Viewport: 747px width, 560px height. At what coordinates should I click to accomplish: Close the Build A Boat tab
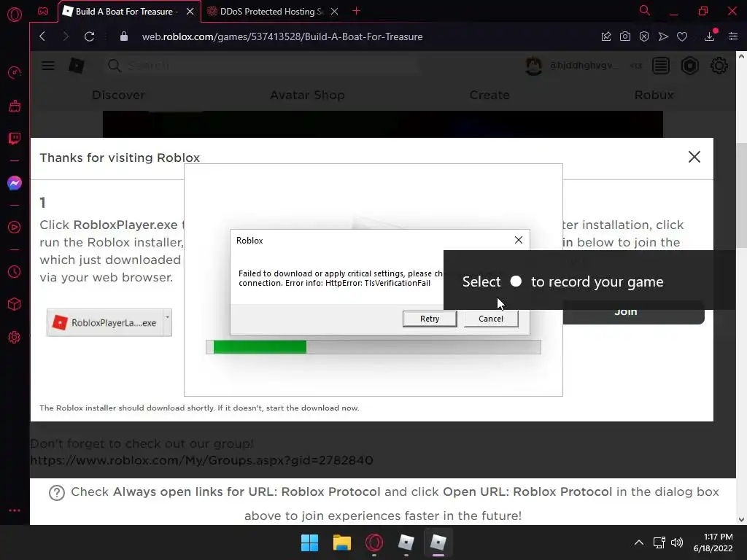pos(190,12)
